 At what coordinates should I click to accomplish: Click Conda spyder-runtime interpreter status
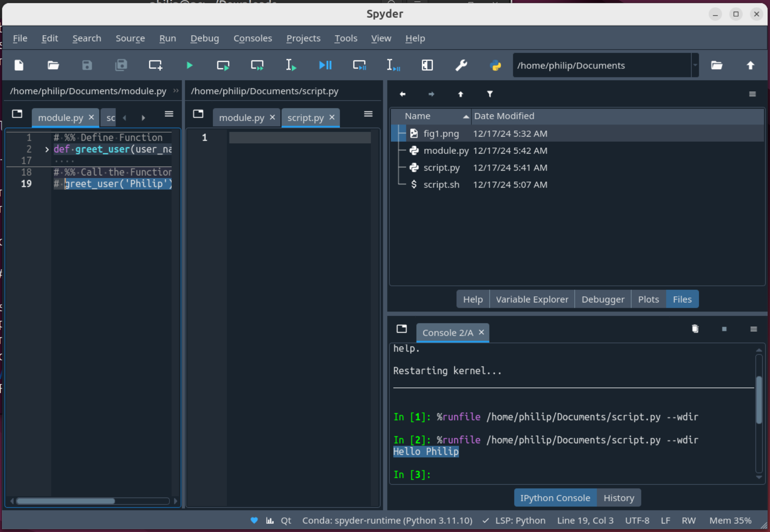(x=387, y=520)
